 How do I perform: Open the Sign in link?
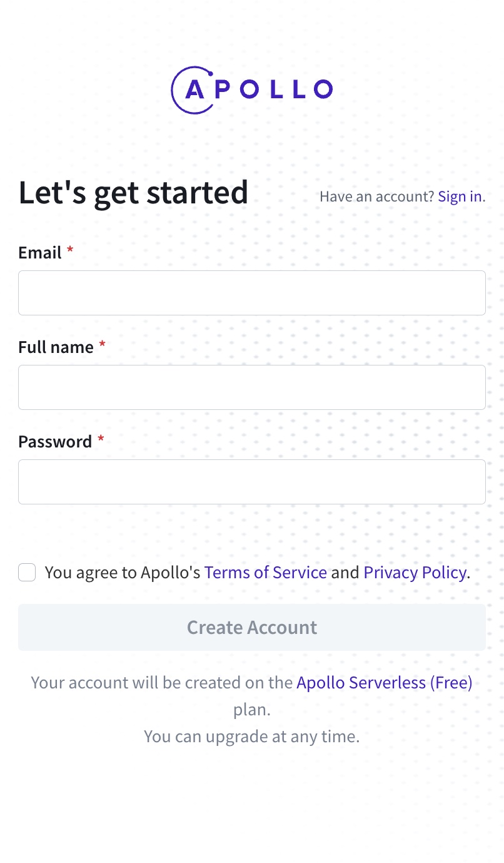pos(460,196)
